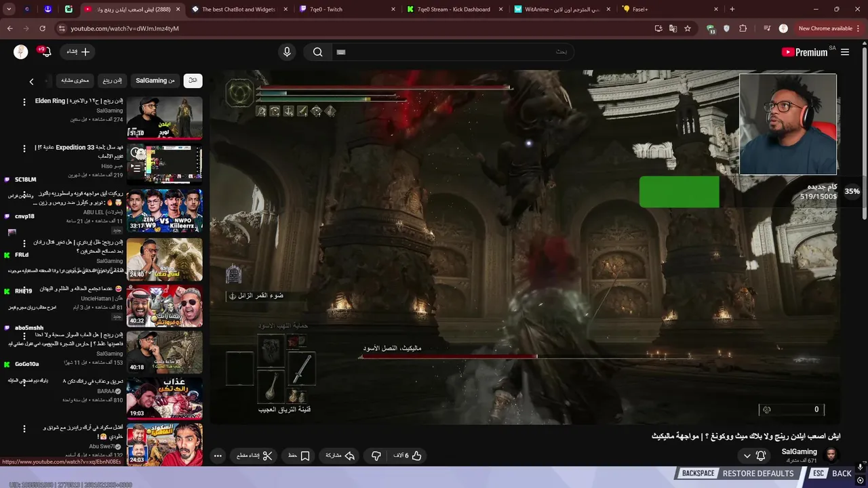Open options menu for the Radahn video
Screen dimensions: 868x488
click(x=24, y=243)
